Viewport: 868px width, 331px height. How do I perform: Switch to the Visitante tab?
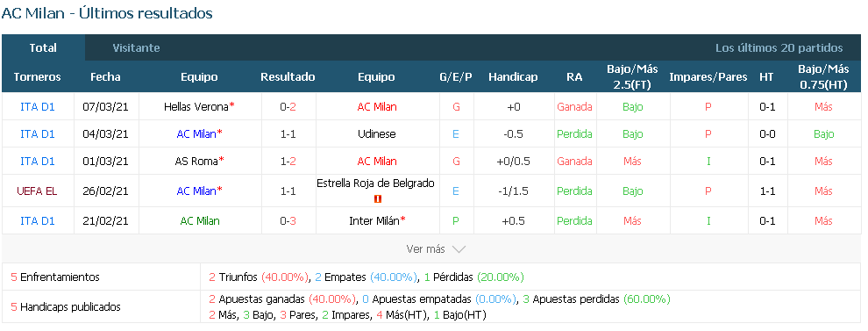pos(136,48)
